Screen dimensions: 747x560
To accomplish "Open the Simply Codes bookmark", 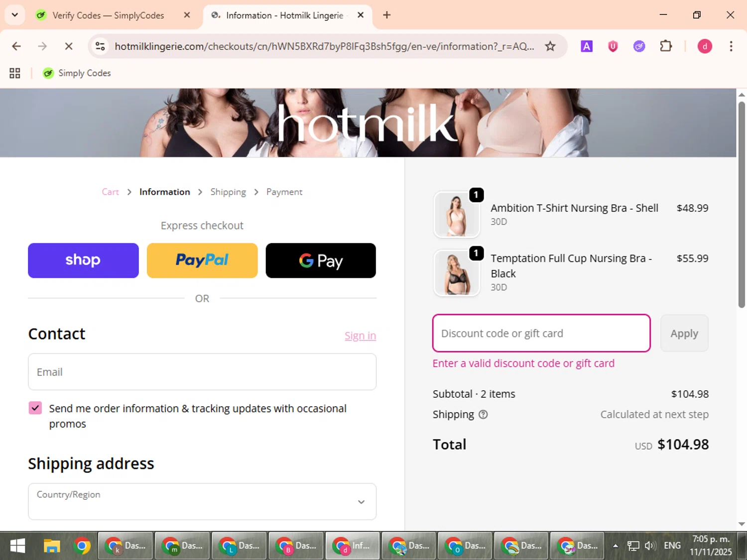I will [77, 73].
